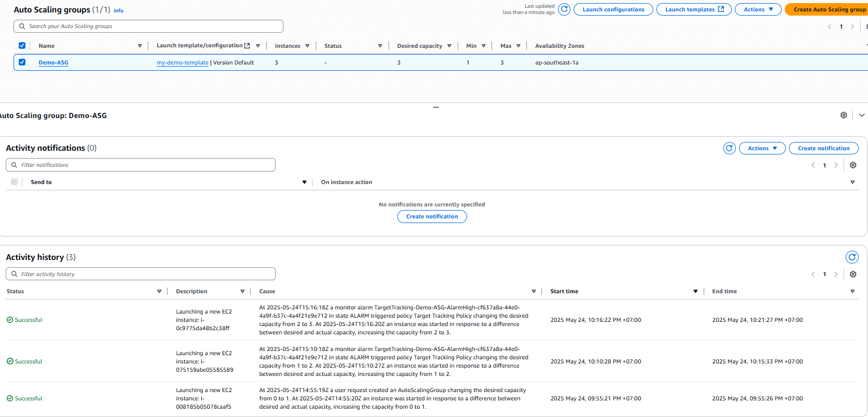Image resolution: width=868 pixels, height=417 pixels.
Task: Open the my-demo-template link
Action: (x=182, y=63)
